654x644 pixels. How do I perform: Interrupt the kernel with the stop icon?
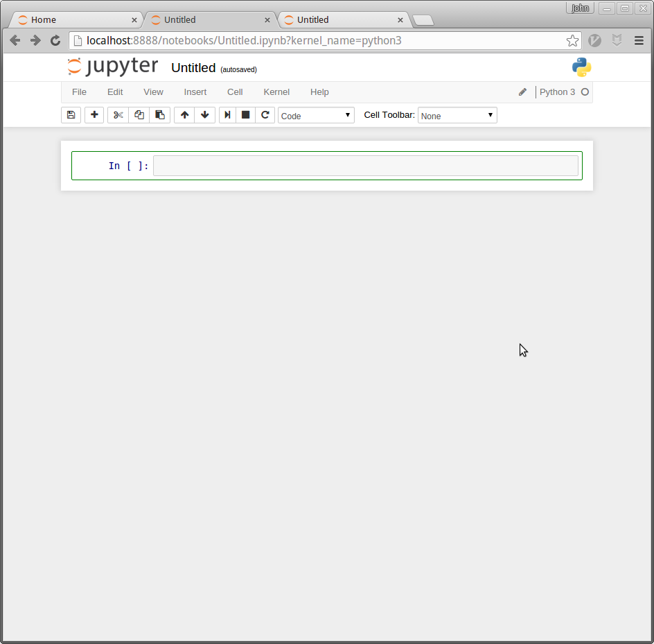coord(245,115)
